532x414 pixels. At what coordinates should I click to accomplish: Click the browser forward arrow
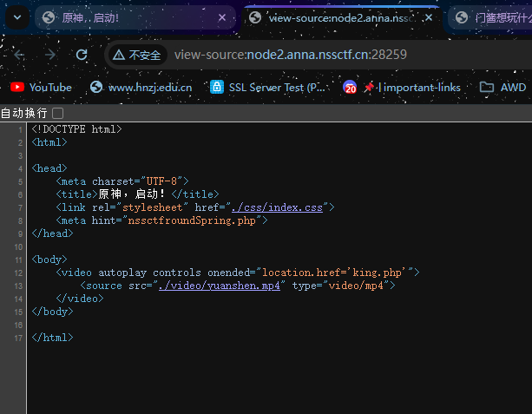pos(49,55)
